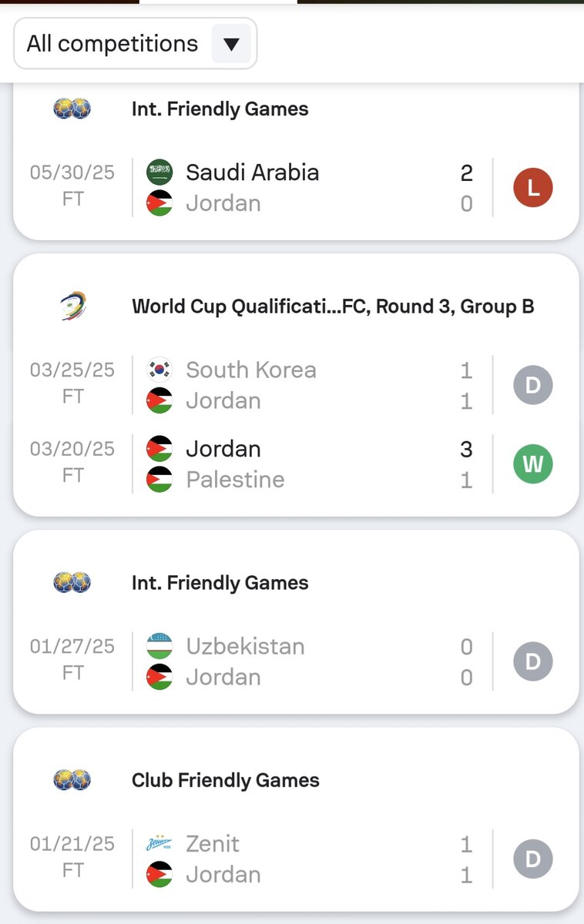Open the Jordan vs Palestine match

tap(308, 464)
